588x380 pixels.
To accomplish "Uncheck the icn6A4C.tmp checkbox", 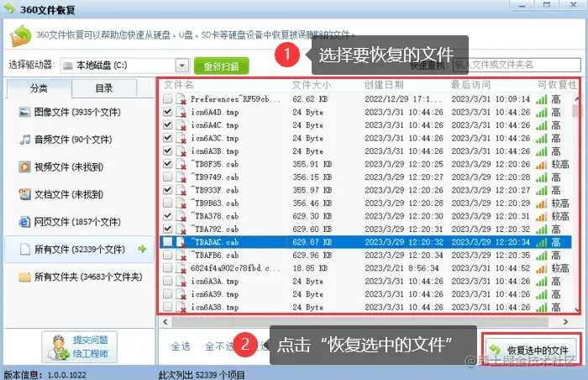I will point(168,124).
